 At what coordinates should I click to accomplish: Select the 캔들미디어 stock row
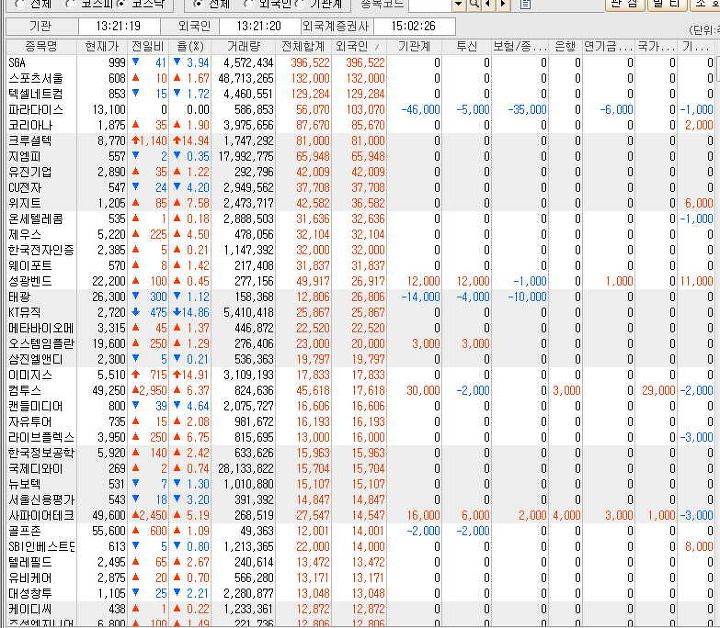tap(360, 406)
